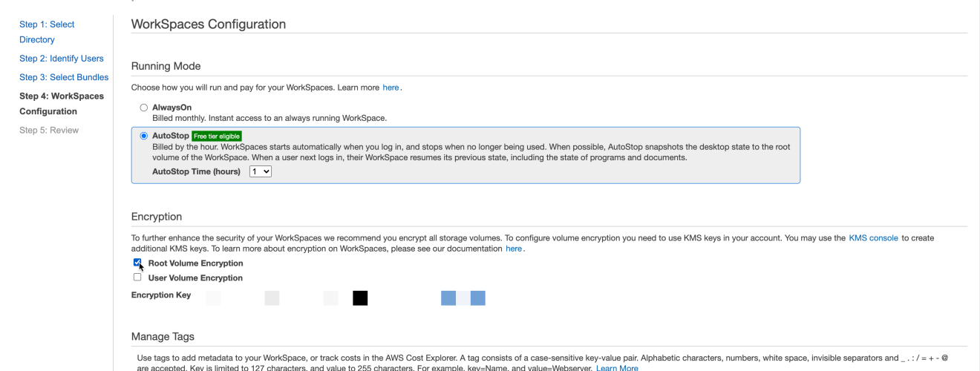The width and height of the screenshot is (980, 371).
Task: Uncheck Root Volume Encryption
Action: pos(137,263)
